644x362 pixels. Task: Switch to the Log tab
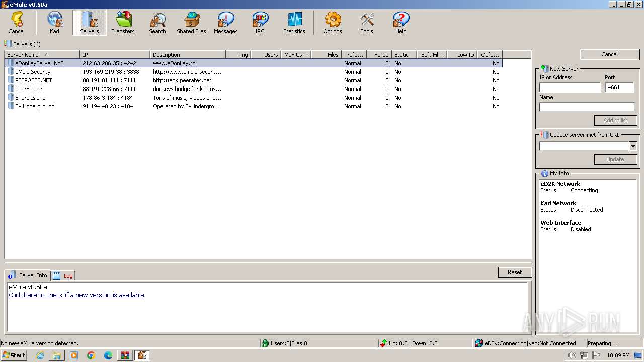click(x=63, y=276)
